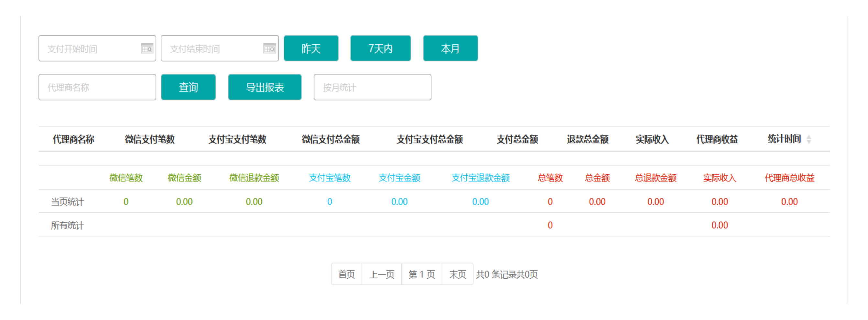868x320 pixels.
Task: Go to 末页 in pagination
Action: tap(457, 274)
